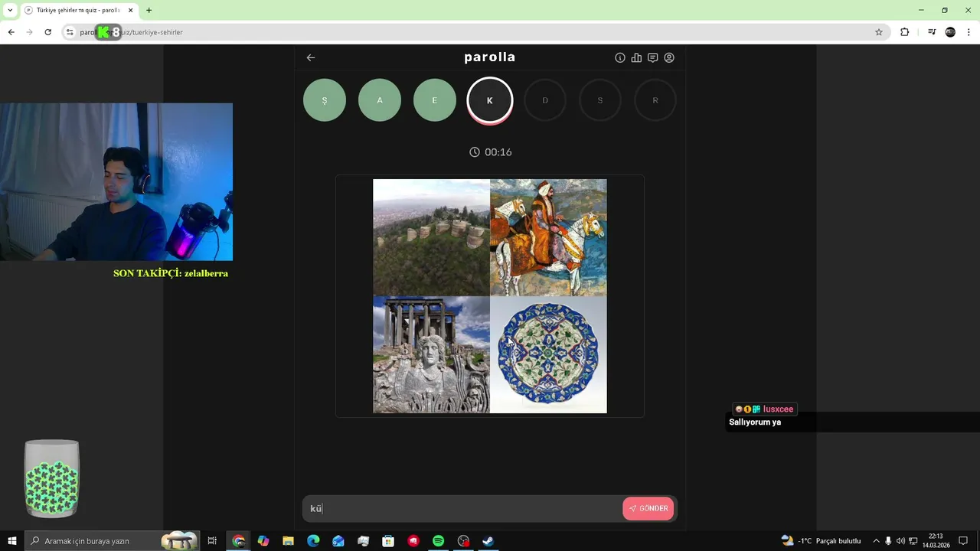Open the microphone tray icon
Image resolution: width=980 pixels, height=551 pixels.
888,541
